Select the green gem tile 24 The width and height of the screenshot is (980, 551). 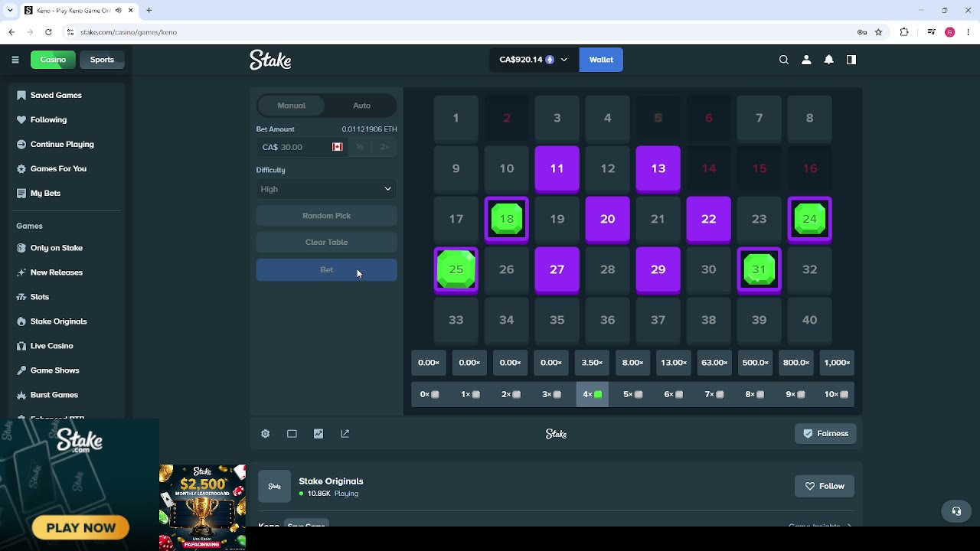coord(810,219)
